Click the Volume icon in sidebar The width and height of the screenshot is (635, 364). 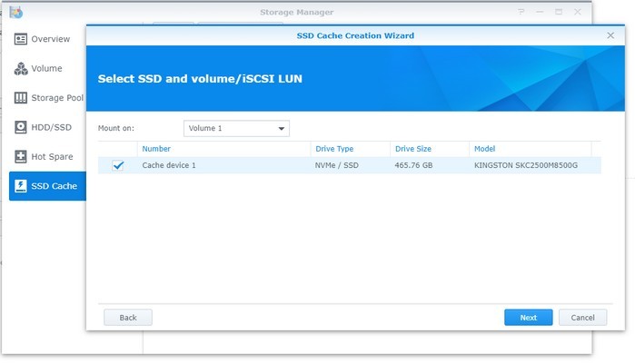pos(21,69)
